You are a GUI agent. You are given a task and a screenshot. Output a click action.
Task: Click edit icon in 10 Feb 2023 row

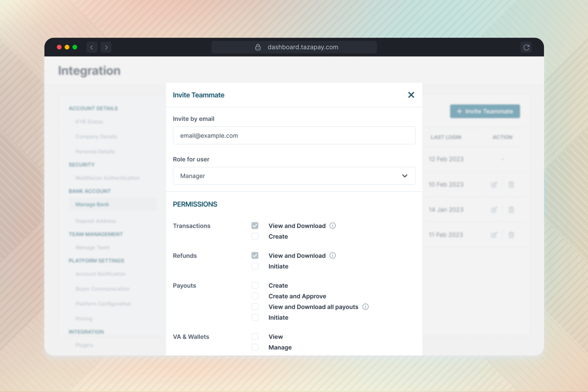point(494,185)
